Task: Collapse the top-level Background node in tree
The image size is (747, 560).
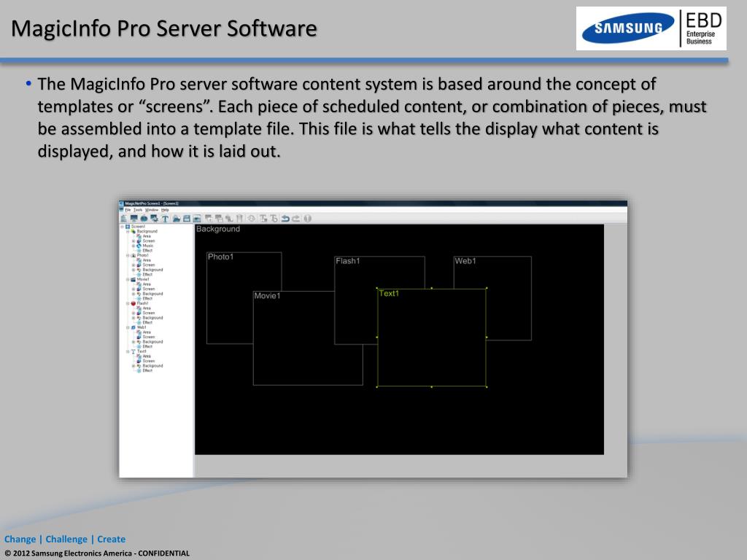Action: (x=128, y=231)
